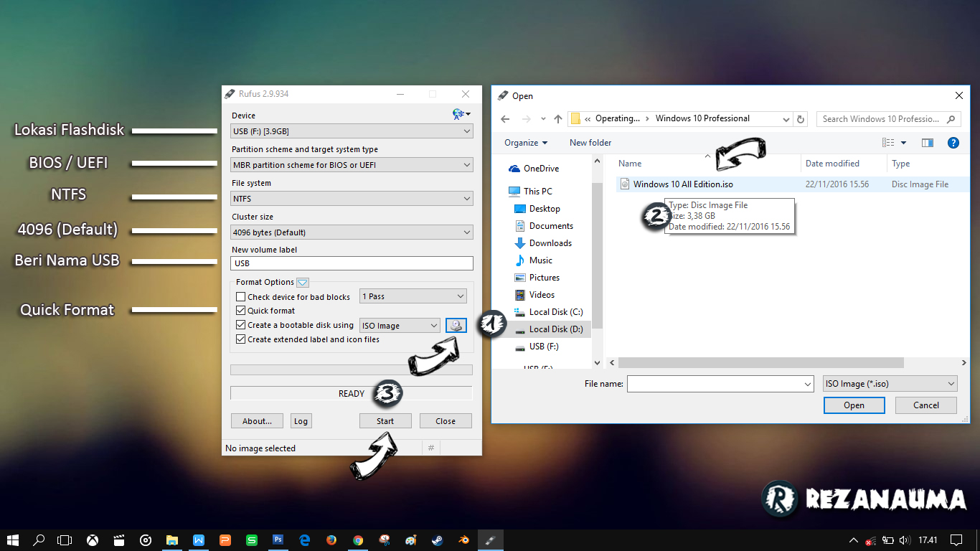
Task: Click the Back arrow in Open dialog
Action: [x=505, y=119]
